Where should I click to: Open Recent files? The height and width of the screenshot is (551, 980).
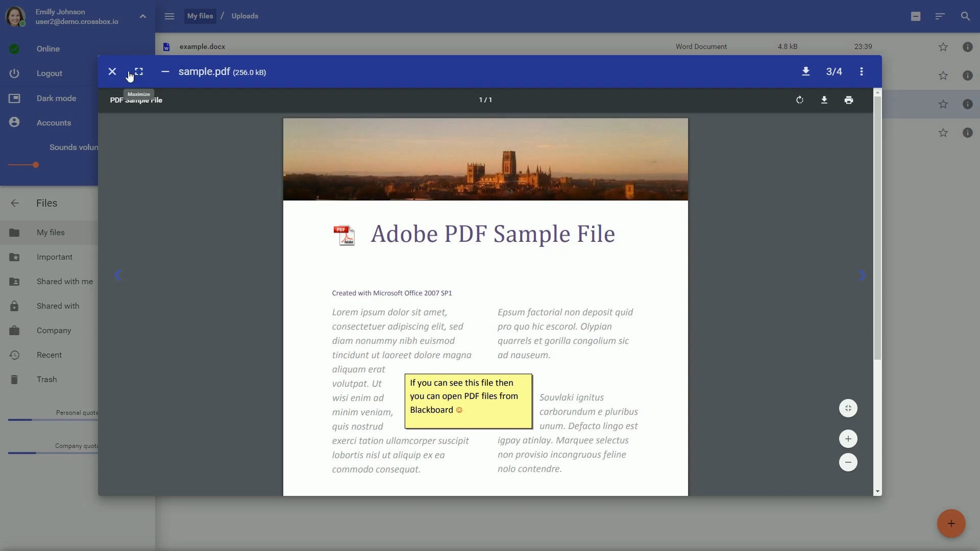tap(49, 355)
